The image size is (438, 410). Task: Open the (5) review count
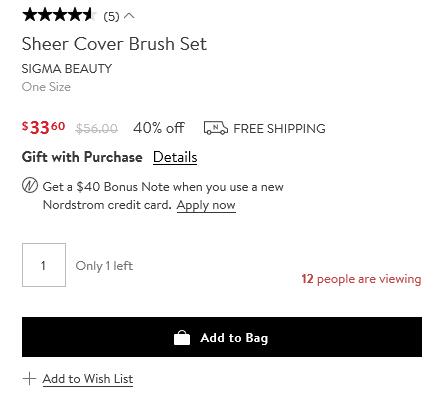(111, 16)
